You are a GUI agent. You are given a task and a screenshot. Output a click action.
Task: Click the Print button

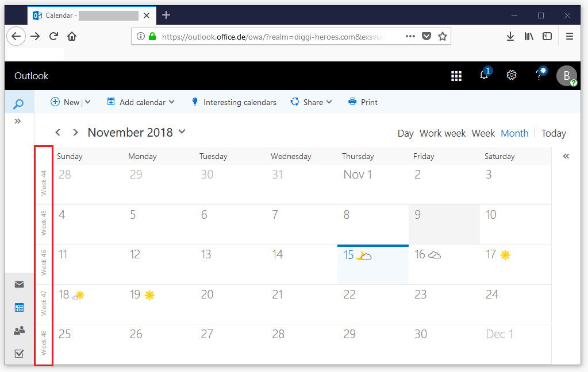363,102
